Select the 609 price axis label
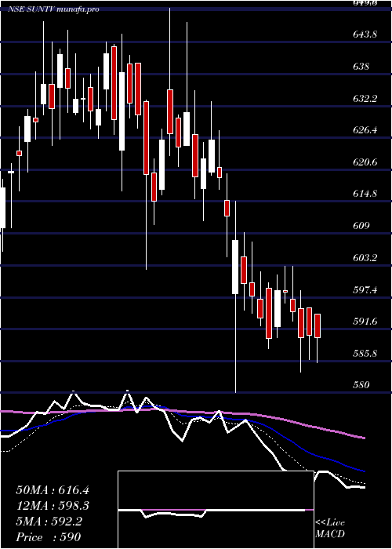 (x=361, y=226)
